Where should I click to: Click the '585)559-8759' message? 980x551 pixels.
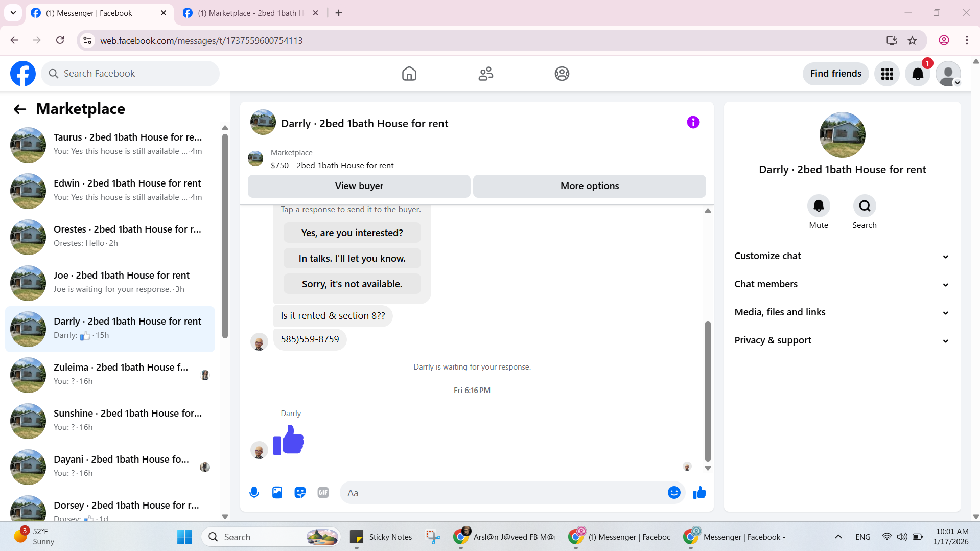coord(310,339)
